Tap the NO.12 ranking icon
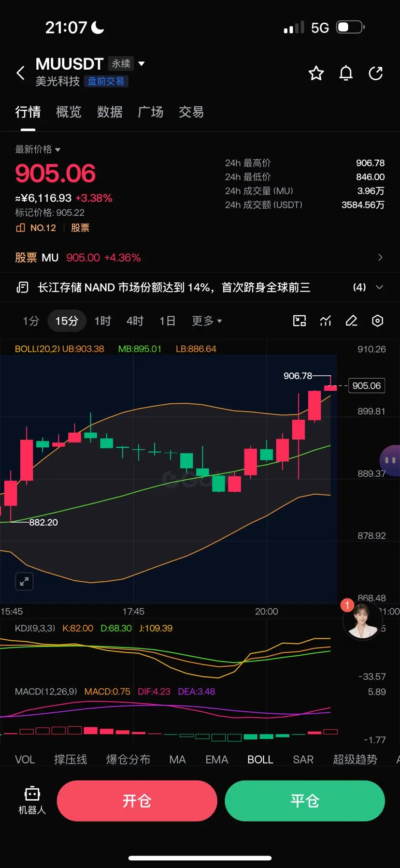The width and height of the screenshot is (400, 868). [20, 228]
